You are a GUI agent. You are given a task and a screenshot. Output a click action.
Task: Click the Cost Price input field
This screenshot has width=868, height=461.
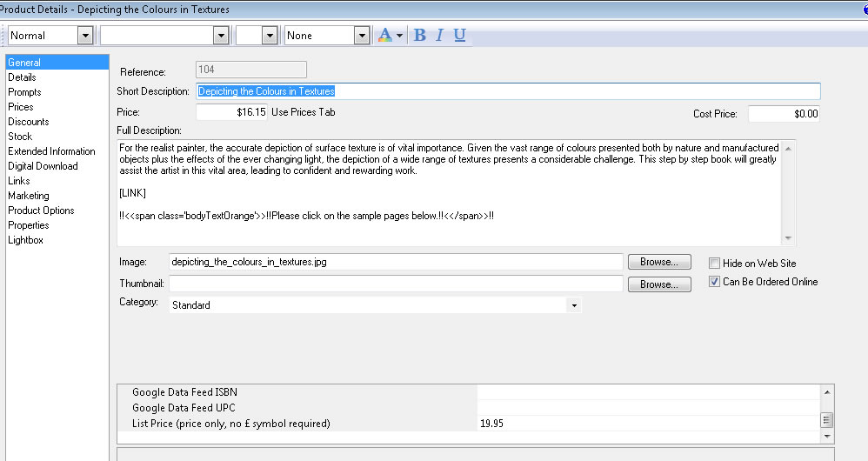783,114
